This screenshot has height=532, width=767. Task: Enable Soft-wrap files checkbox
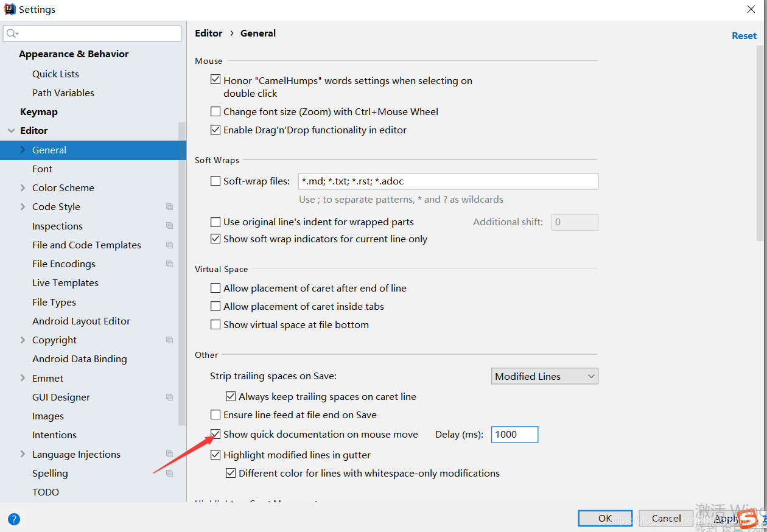pyautogui.click(x=215, y=181)
